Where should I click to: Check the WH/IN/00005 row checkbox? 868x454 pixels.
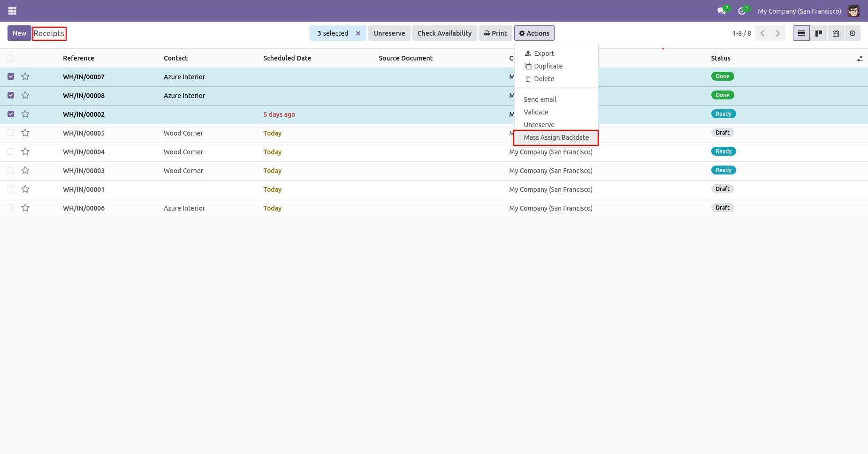tap(11, 133)
